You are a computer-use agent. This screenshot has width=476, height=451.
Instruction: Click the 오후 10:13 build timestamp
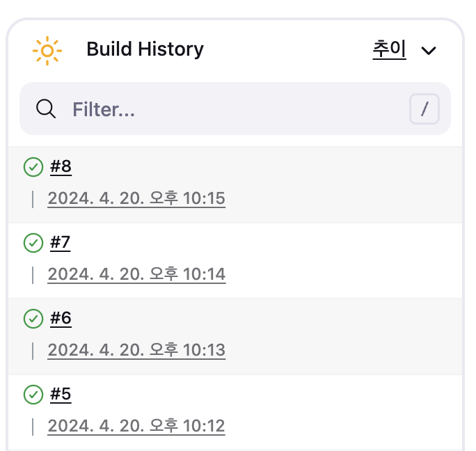point(136,350)
